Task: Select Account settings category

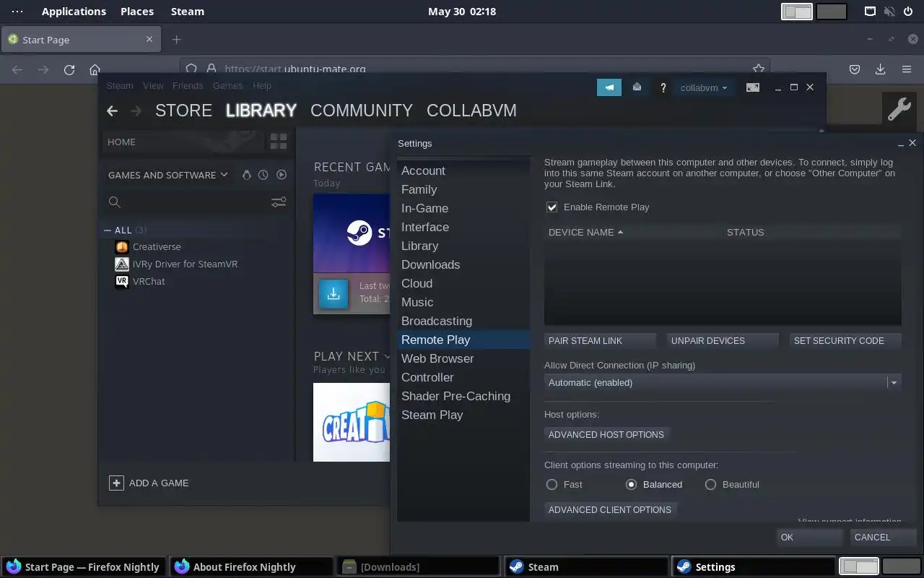Action: (x=463, y=171)
